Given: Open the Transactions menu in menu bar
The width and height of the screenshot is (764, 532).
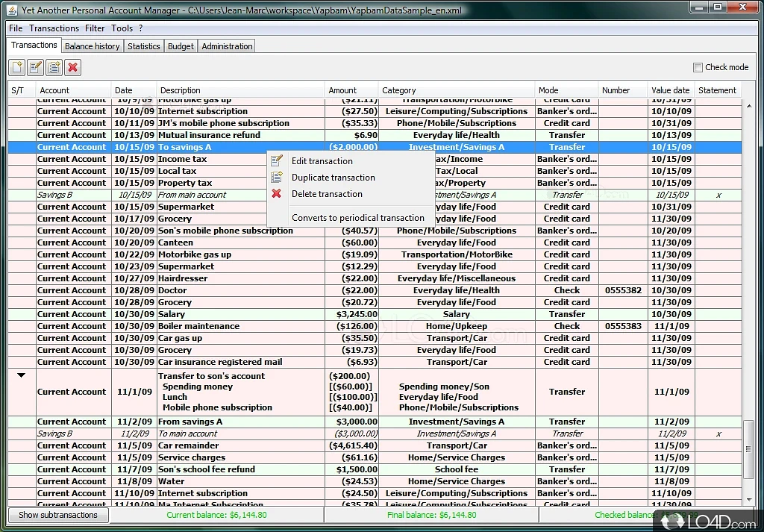Looking at the screenshot, I should (x=54, y=28).
